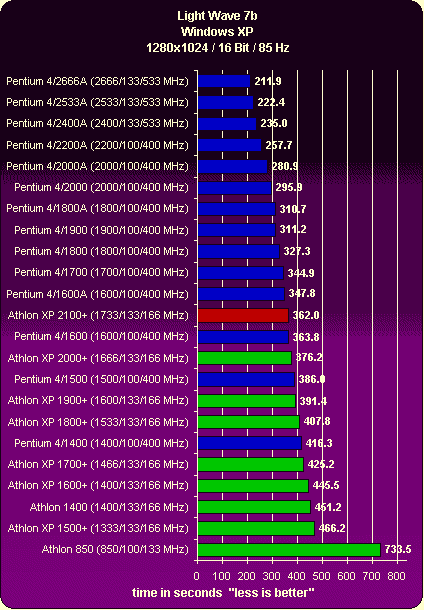Screen dimensions: 424x610
Task: Click the blue Pentium 4/1400 bar
Action: click(250, 443)
